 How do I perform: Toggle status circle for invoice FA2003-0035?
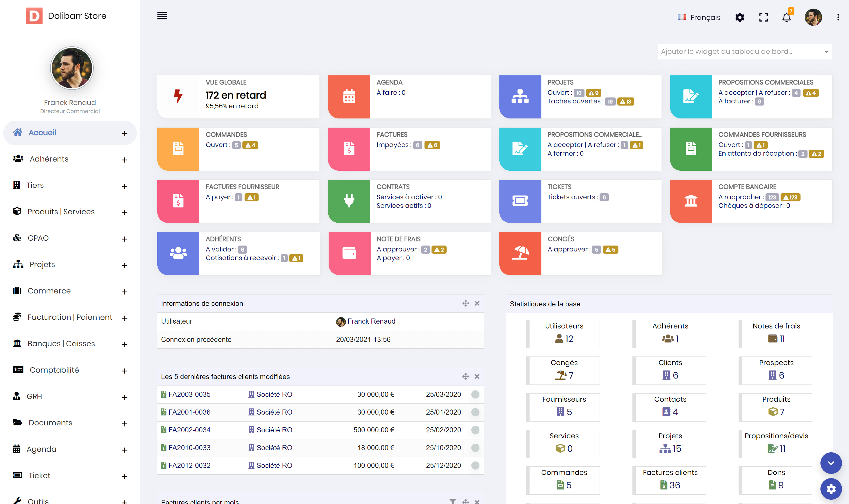[475, 394]
